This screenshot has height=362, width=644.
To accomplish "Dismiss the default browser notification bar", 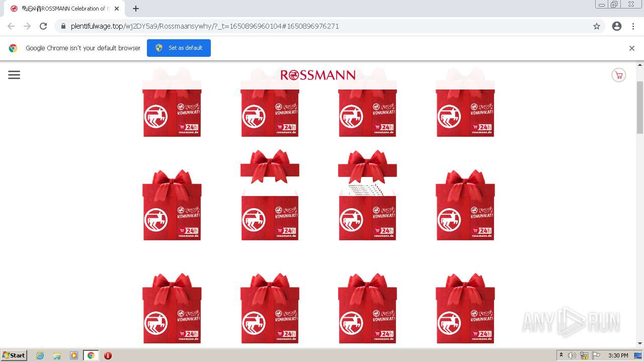I will 632,48.
